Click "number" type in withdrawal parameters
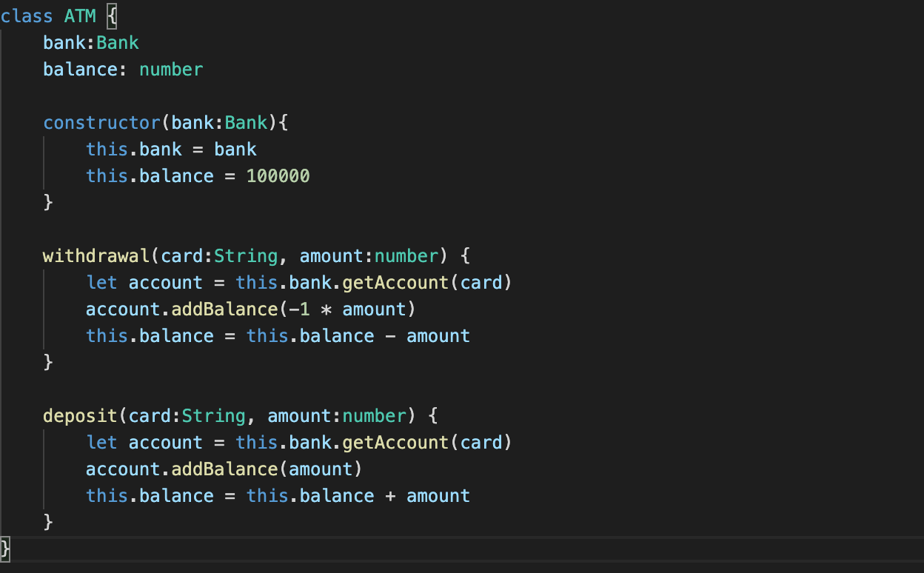The height and width of the screenshot is (573, 924). tap(406, 255)
